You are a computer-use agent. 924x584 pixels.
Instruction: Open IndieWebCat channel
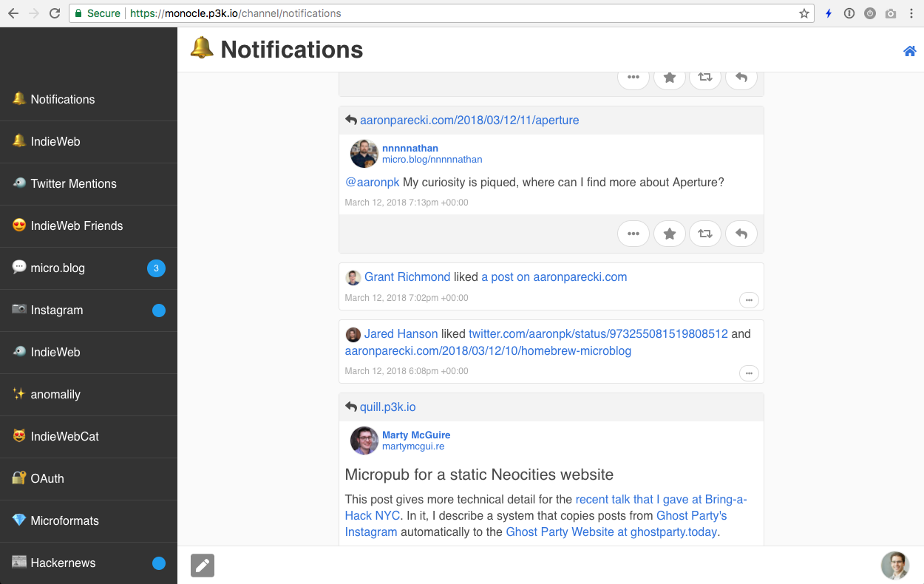(89, 436)
